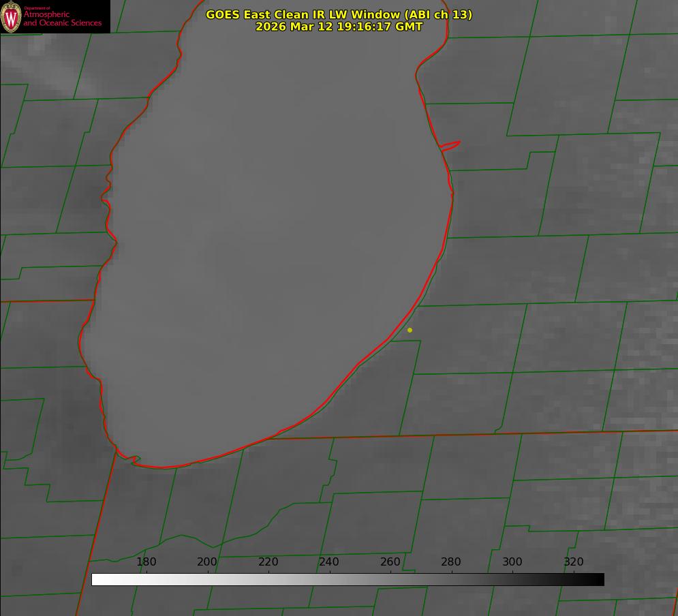Image resolution: width=678 pixels, height=616 pixels.
Task: Click the 220 label on the colorbar
Action: 268,561
